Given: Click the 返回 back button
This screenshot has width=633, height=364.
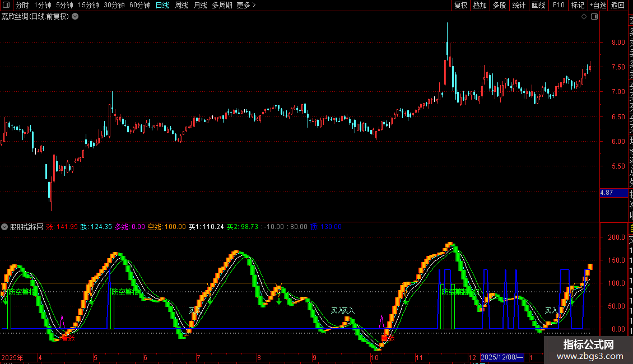Looking at the screenshot, I should click(618, 5).
